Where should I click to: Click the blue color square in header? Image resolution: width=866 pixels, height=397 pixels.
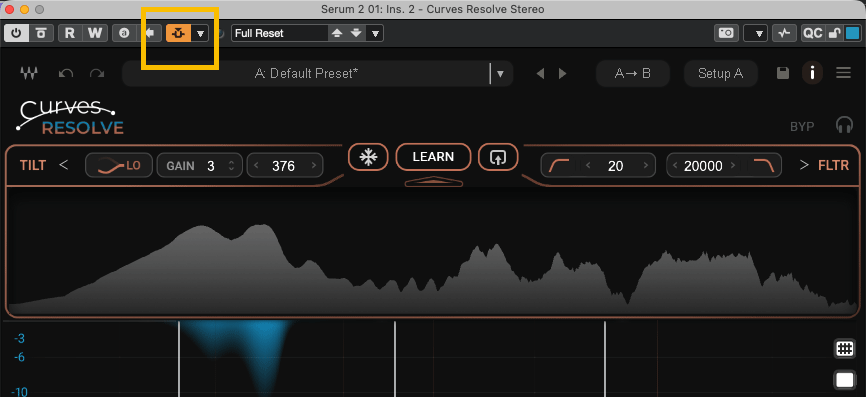852,33
